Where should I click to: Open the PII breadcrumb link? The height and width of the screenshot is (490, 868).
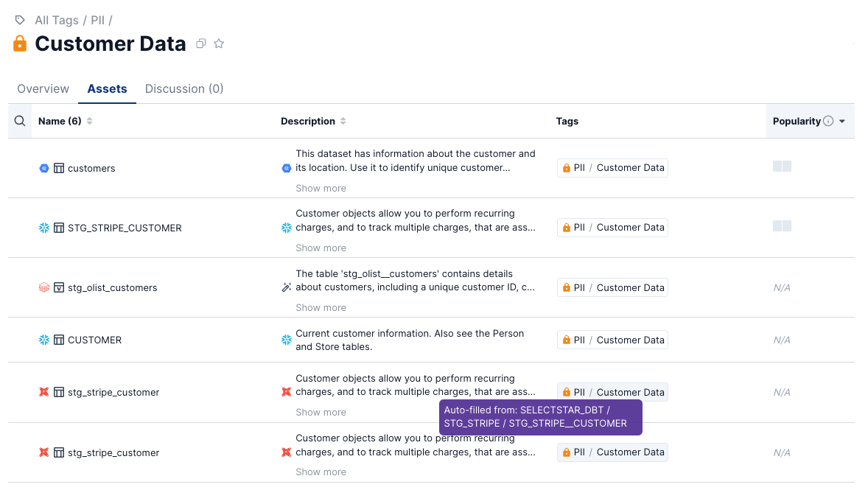[97, 21]
